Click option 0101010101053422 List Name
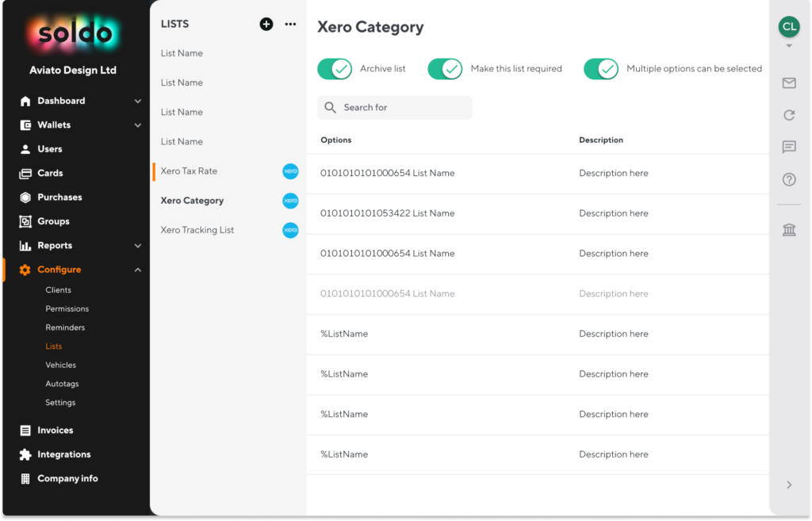The image size is (812, 521). pos(387,213)
